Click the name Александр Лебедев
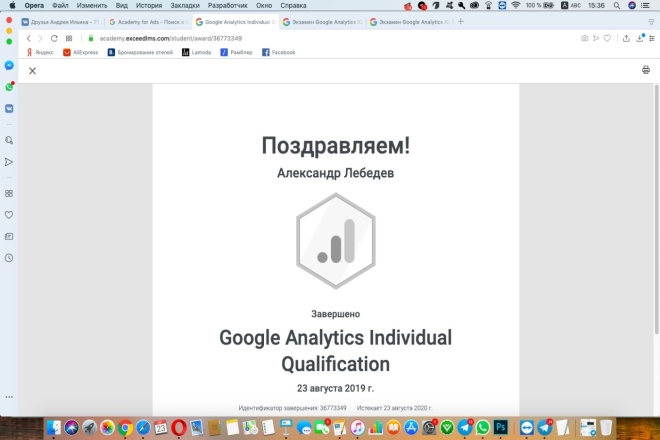This screenshot has width=660, height=440. coord(335,173)
